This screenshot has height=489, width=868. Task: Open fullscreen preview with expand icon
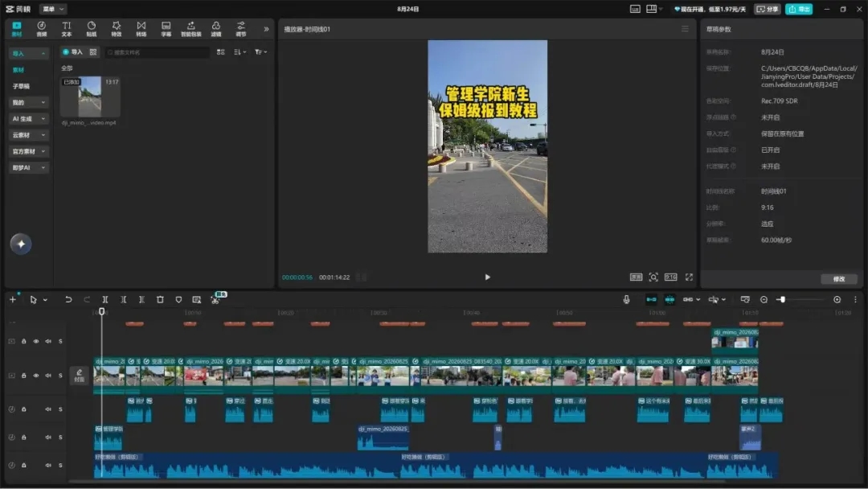tap(690, 277)
